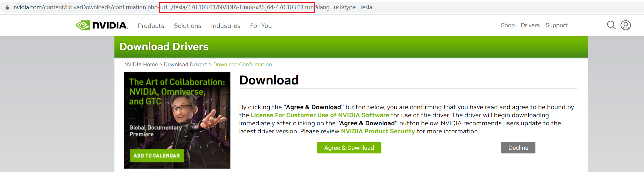The height and width of the screenshot is (172, 644).
Task: Click the Agree & Download button
Action: (349, 148)
